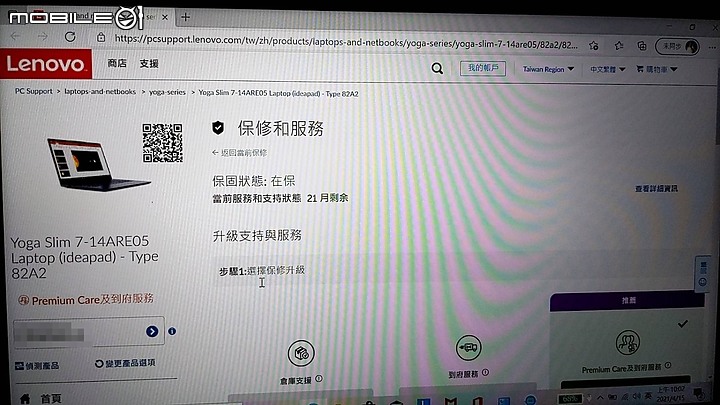Click the 21 月剩余 text

click(x=327, y=198)
